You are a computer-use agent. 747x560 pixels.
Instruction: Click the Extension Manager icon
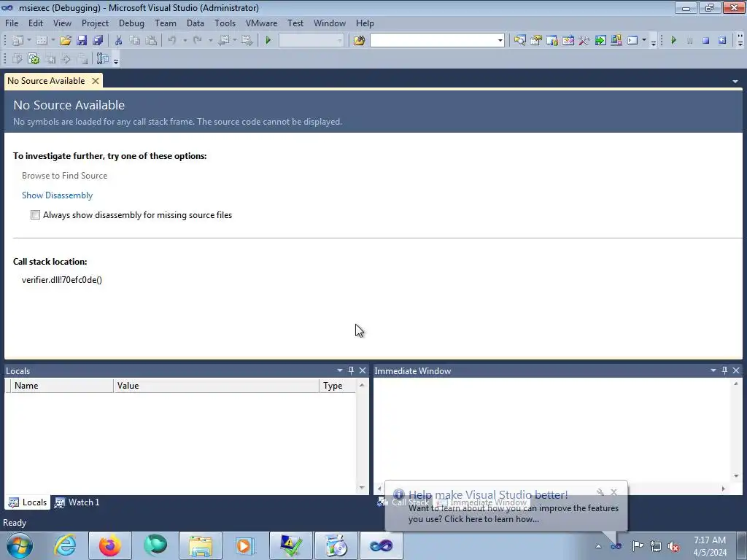point(616,41)
